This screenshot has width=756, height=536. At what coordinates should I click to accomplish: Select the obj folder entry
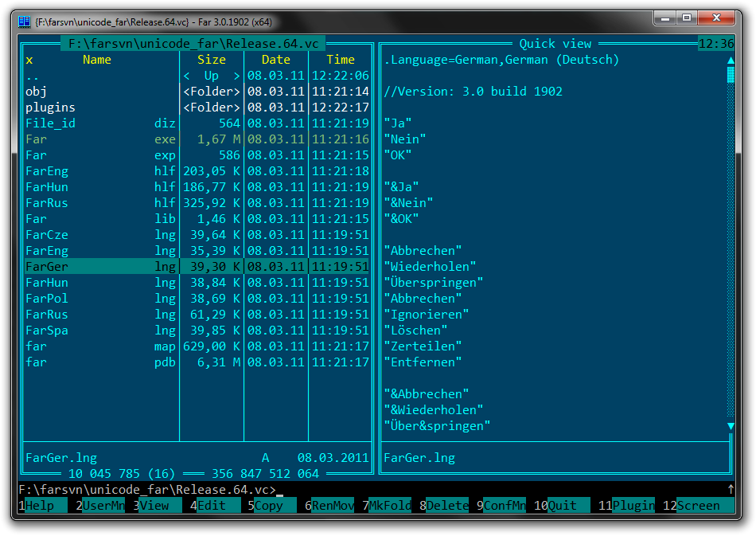pyautogui.click(x=36, y=92)
